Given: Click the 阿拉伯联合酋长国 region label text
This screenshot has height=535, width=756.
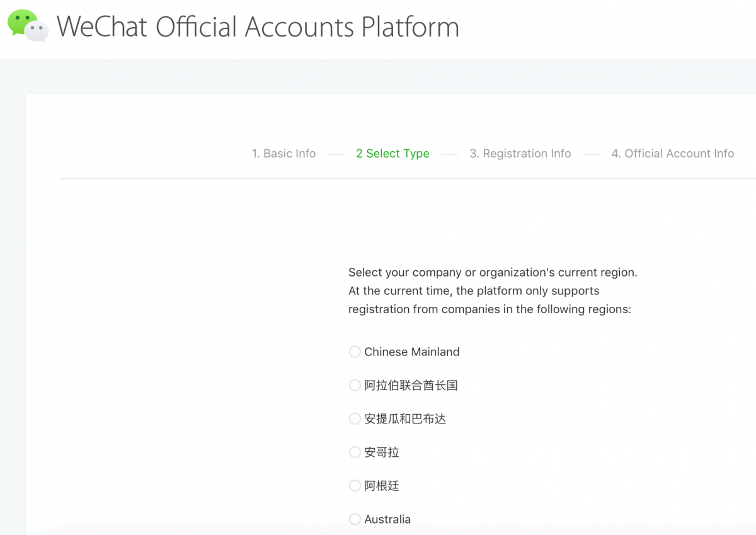Looking at the screenshot, I should [411, 385].
